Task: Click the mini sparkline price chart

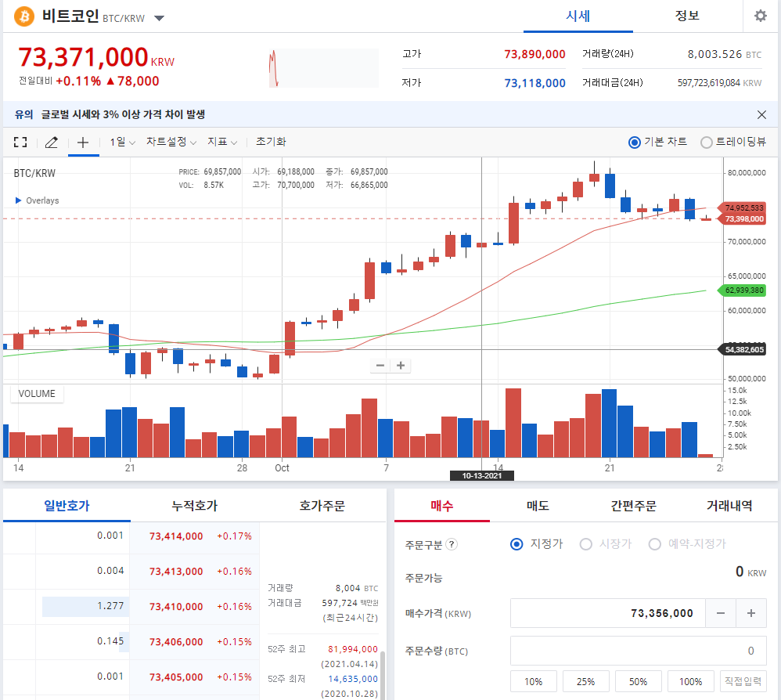Action: coord(323,68)
